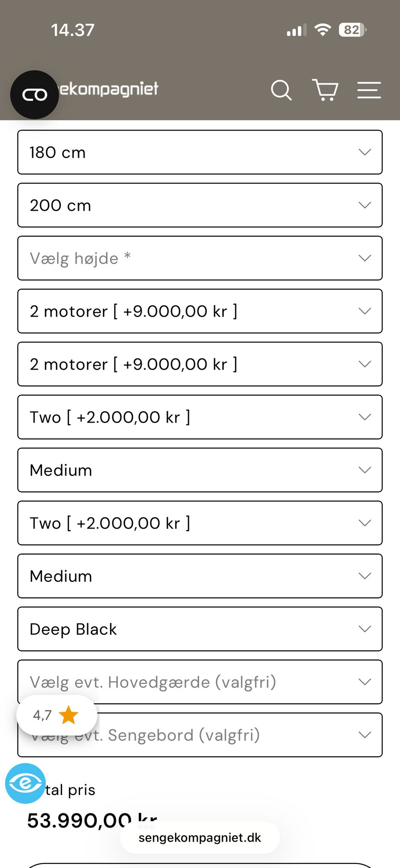Screen dimensions: 400x868
Task: Open the first Two +2.000,00 kr dropdown
Action: pyautogui.click(x=200, y=417)
